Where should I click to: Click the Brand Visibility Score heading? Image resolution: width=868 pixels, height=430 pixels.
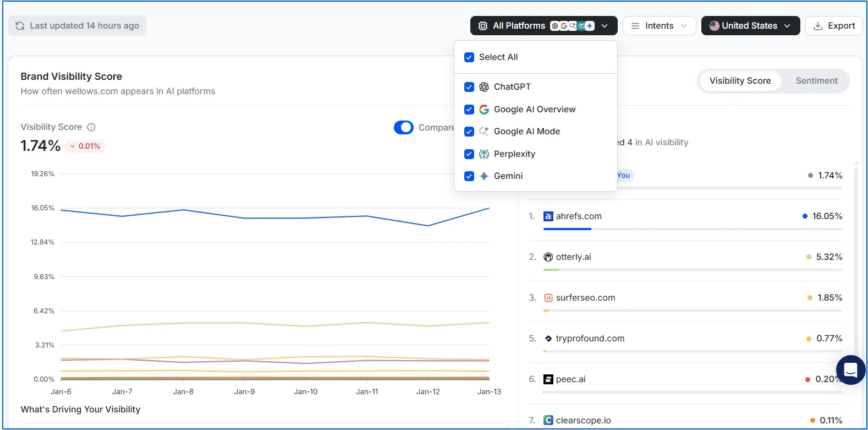click(72, 77)
